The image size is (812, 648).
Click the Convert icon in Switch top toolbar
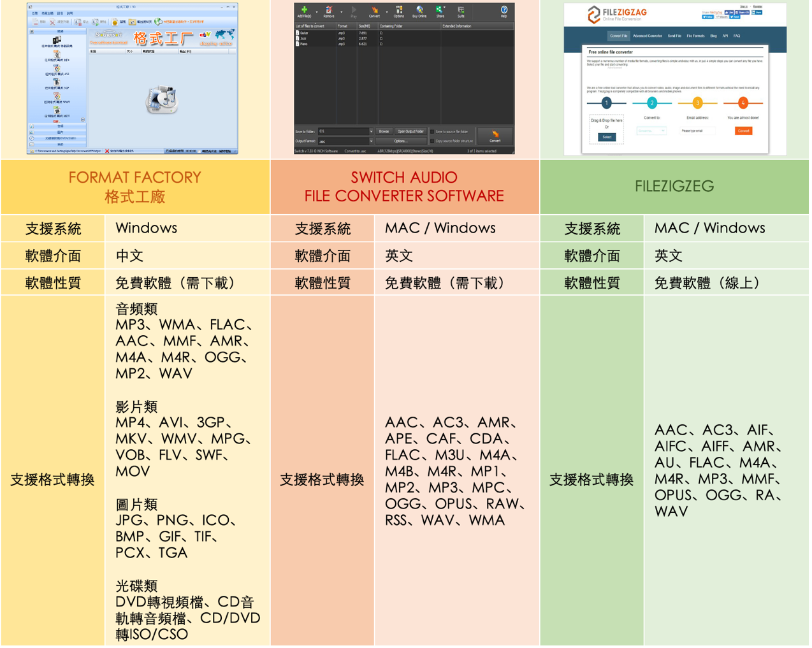(374, 11)
